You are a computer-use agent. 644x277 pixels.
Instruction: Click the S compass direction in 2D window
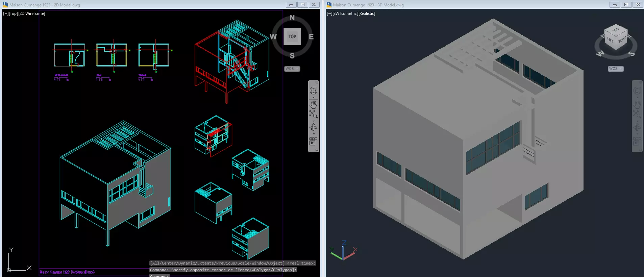click(x=292, y=56)
